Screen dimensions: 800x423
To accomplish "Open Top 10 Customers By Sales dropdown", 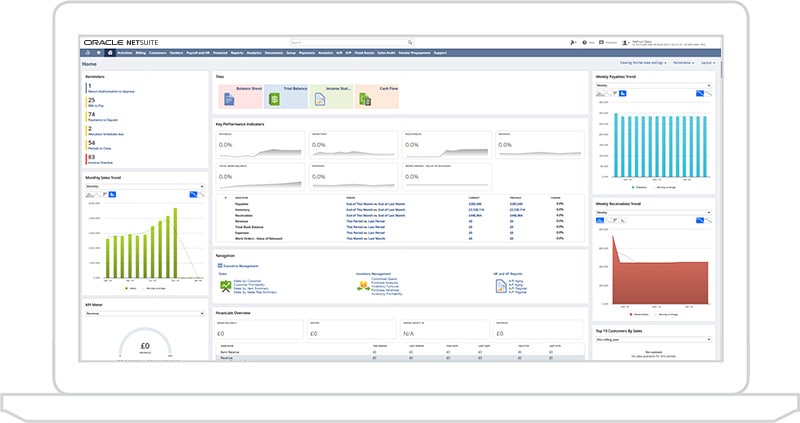I will click(654, 339).
